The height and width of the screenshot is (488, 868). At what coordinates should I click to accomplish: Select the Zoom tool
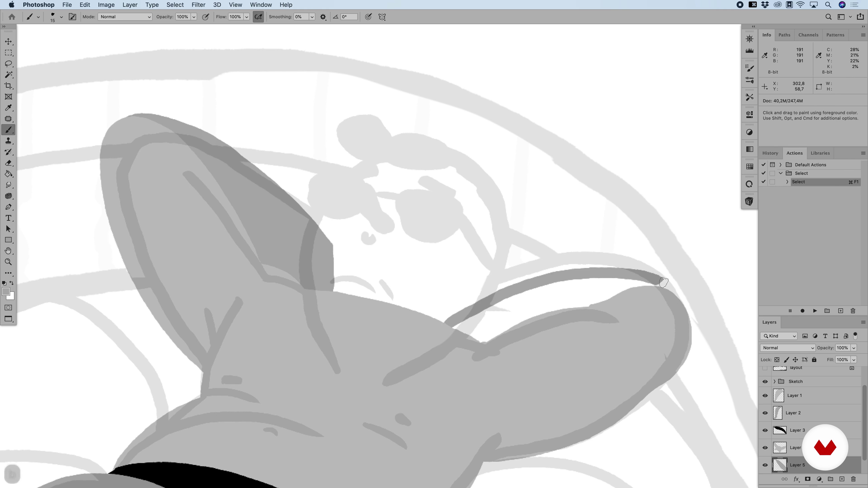8,262
